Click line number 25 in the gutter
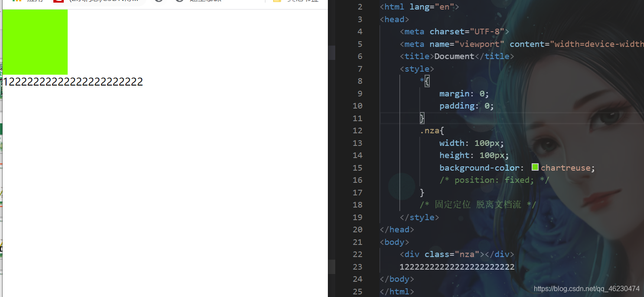 (358, 291)
